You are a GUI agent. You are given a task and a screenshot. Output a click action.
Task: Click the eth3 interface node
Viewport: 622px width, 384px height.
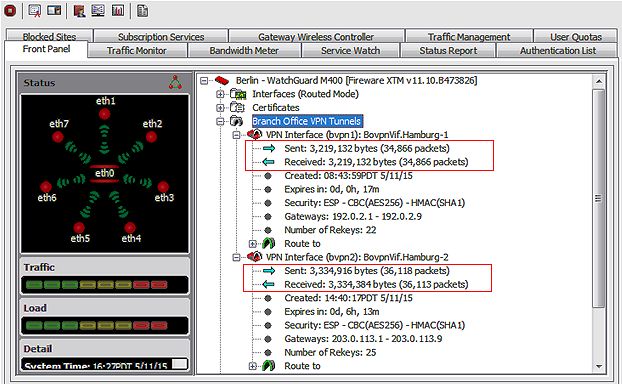163,186
